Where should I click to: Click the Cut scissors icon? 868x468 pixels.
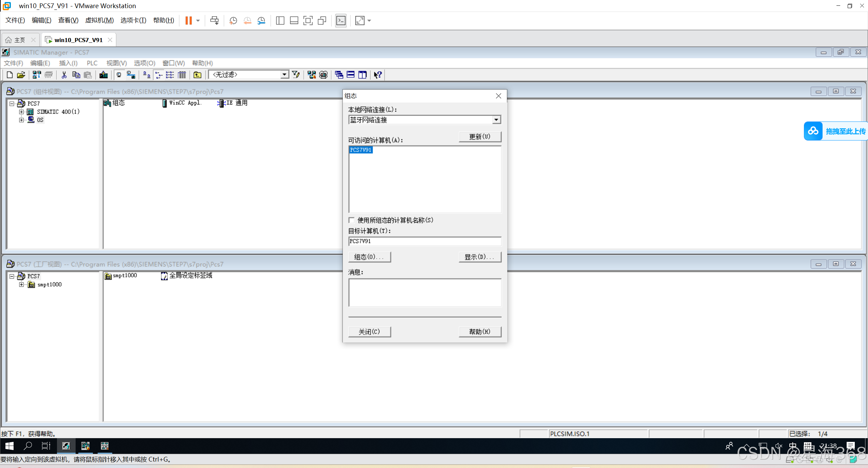[64, 75]
